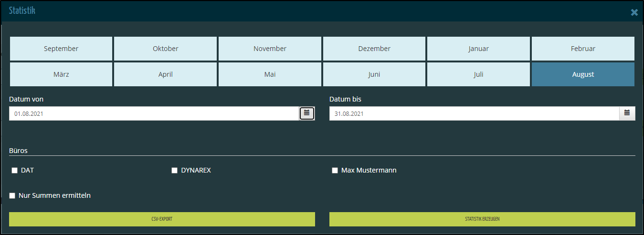The image size is (644, 235).
Task: Click the highlighted August tile
Action: (583, 74)
